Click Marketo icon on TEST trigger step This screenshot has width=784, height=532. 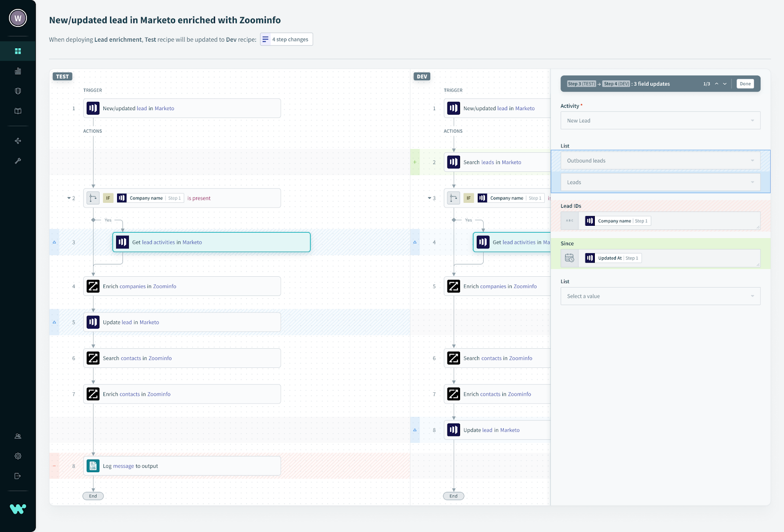(x=93, y=108)
